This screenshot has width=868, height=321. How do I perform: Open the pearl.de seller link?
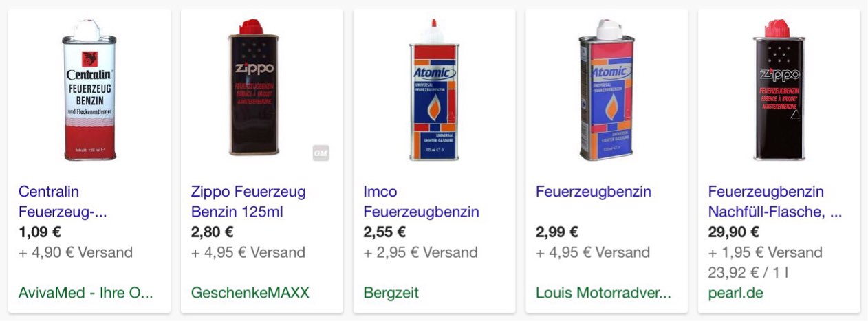click(735, 293)
